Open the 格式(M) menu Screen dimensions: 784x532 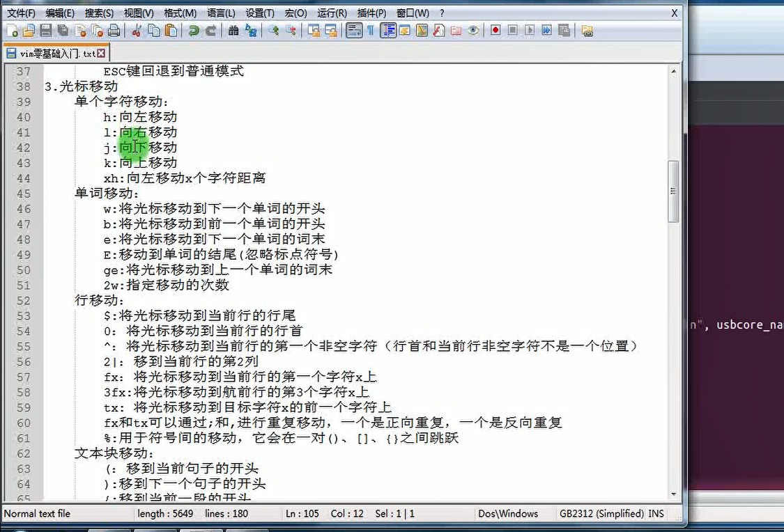pos(180,13)
